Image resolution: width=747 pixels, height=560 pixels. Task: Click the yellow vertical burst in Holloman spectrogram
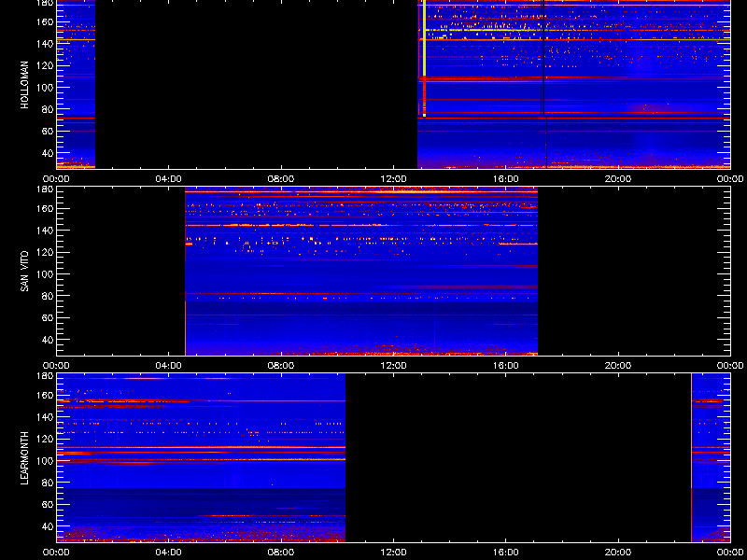[424, 58]
